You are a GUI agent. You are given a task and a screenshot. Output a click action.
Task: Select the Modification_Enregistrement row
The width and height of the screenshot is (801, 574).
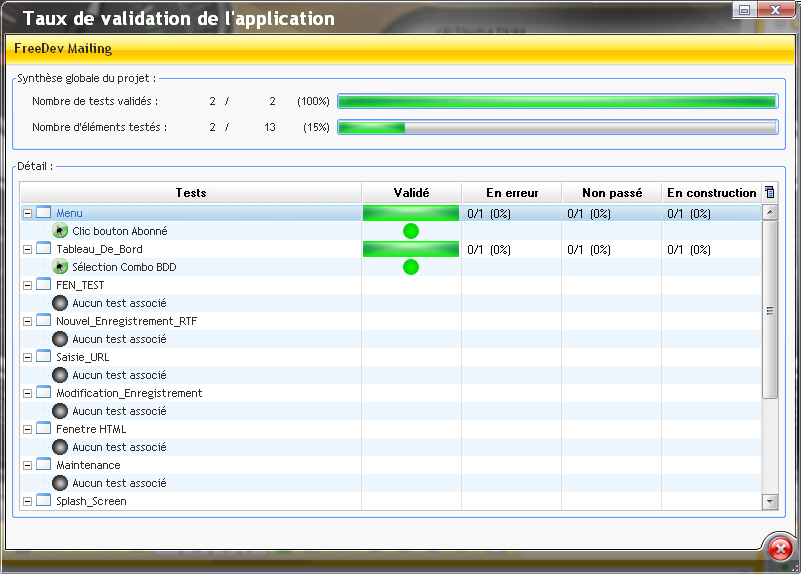[x=129, y=393]
